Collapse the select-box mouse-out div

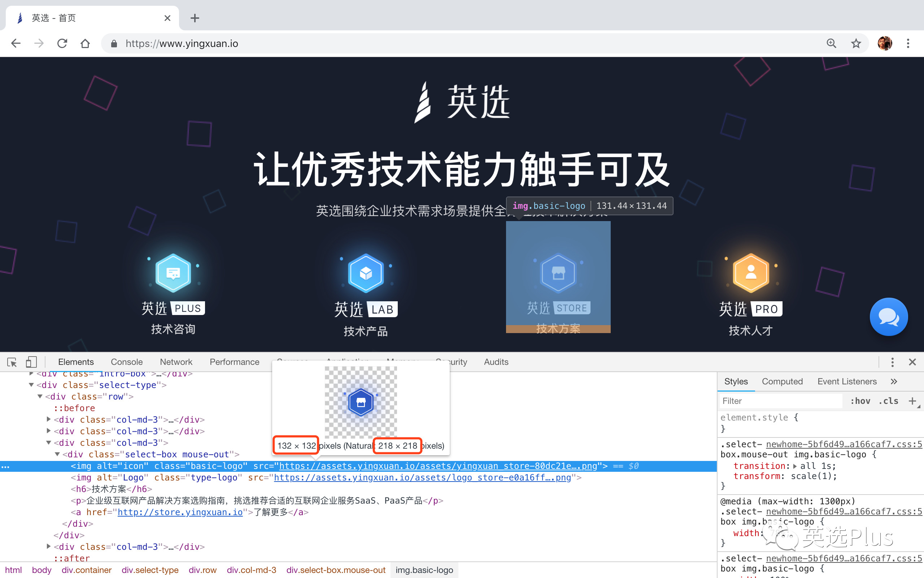pyautogui.click(x=57, y=454)
